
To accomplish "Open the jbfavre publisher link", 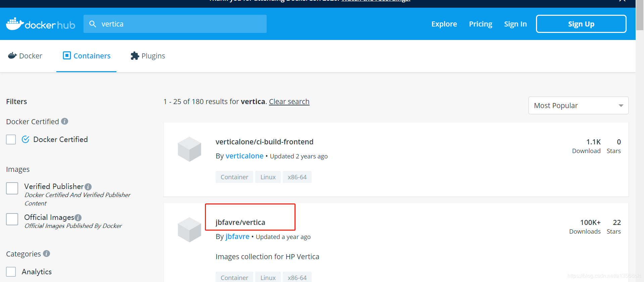I will click(x=237, y=237).
